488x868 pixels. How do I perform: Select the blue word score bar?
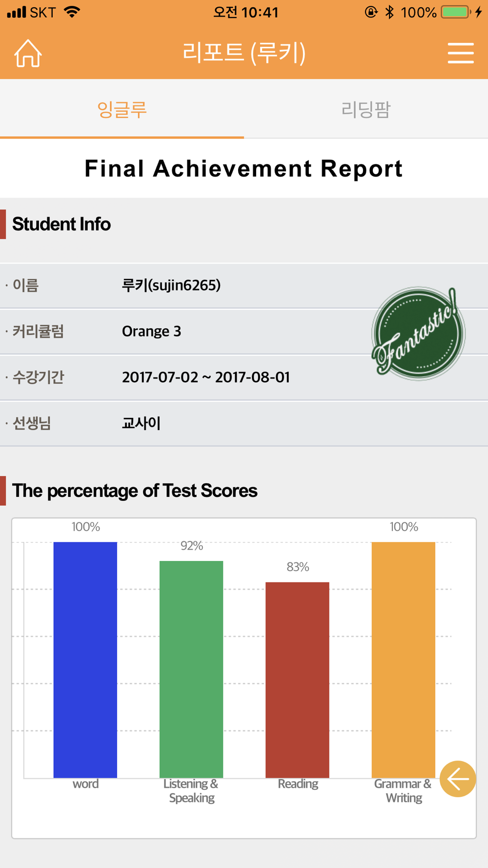coord(85,660)
